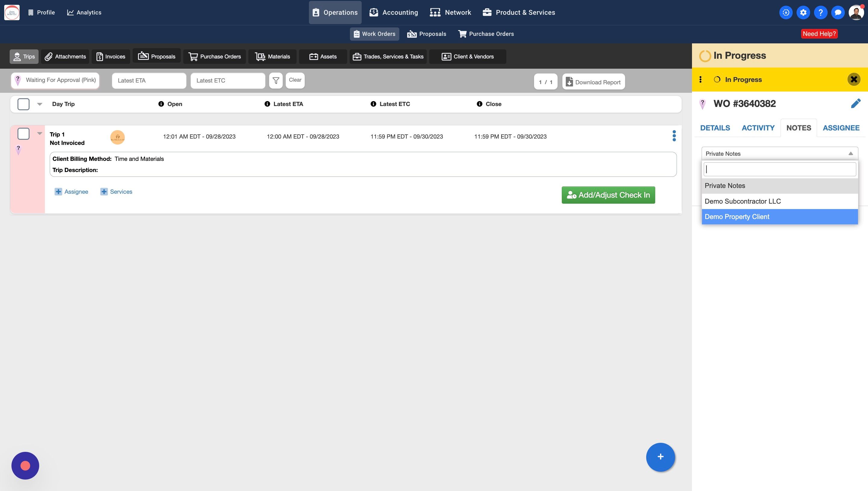Click the blue help question mark icon

click(x=820, y=12)
